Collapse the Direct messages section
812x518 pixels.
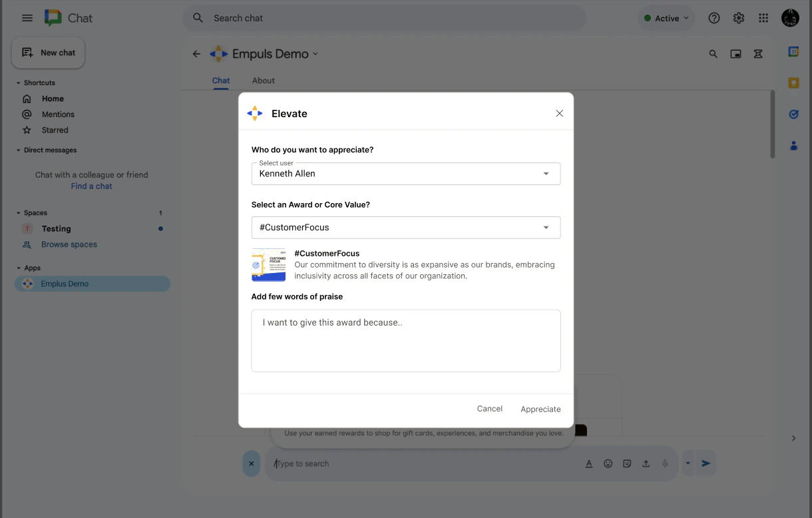19,150
